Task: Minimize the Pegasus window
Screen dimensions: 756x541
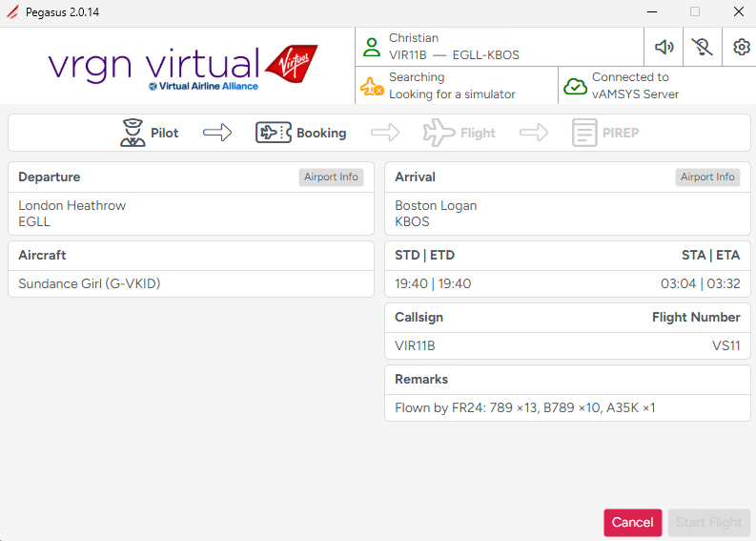Action: pyautogui.click(x=652, y=11)
